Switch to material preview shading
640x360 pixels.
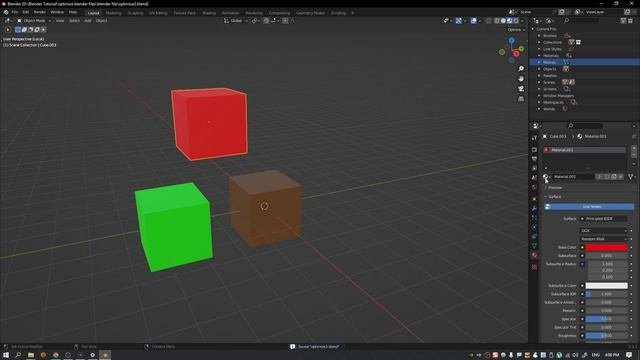(509, 21)
